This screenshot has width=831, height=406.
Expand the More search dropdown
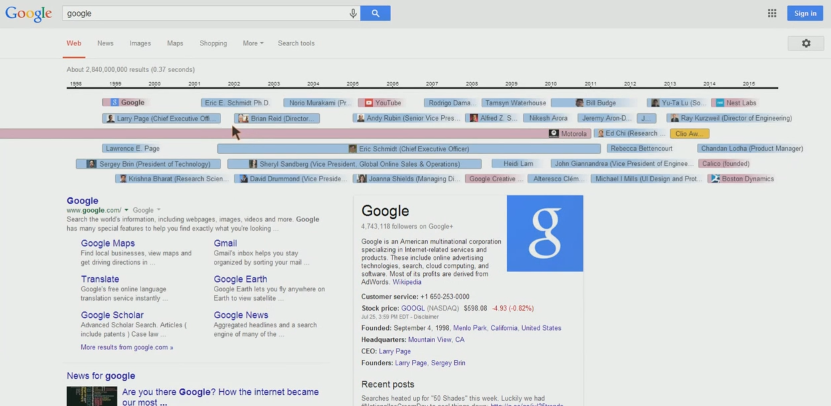point(252,43)
